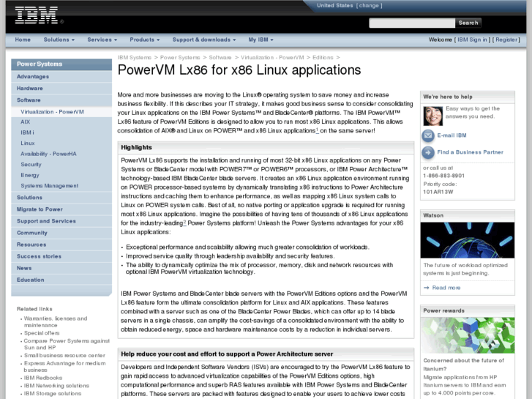Select Linux sidebar sub-item
This screenshot has height=399, width=532.
tap(28, 143)
